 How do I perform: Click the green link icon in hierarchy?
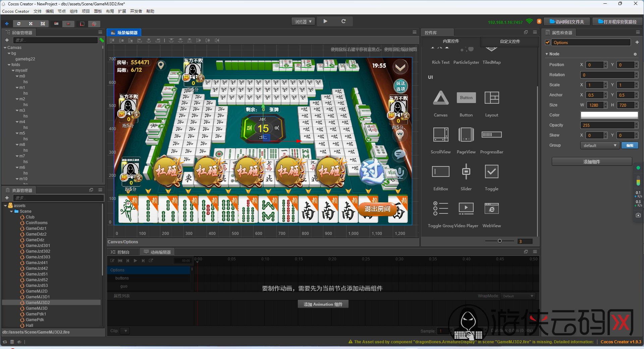(102, 40)
